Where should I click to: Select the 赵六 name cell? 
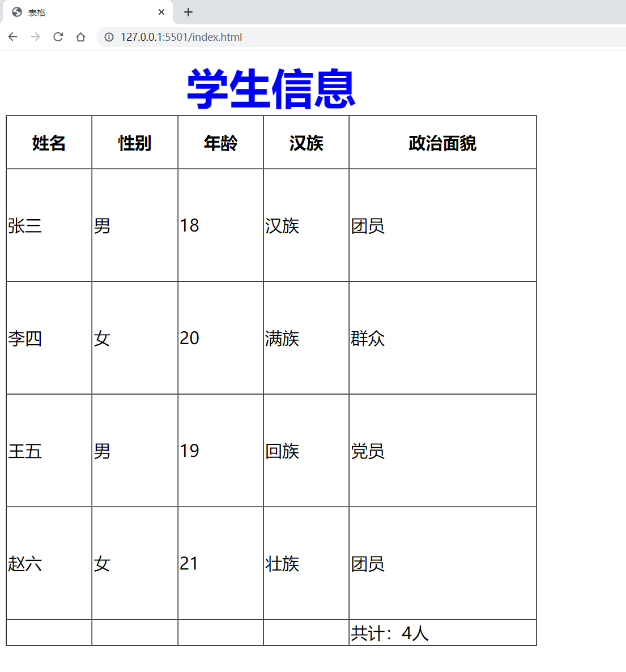pyautogui.click(x=49, y=563)
